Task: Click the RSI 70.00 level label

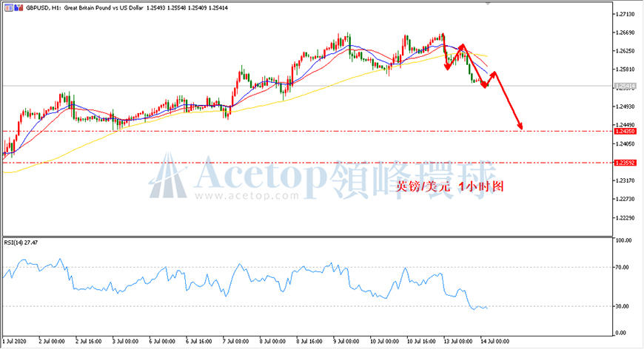Action: click(x=623, y=268)
